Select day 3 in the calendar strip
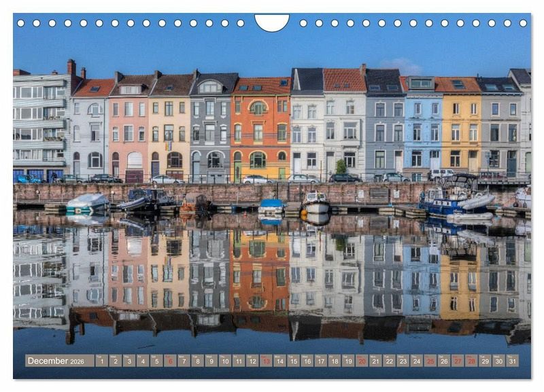The height and width of the screenshot is (392, 544). 129,361
